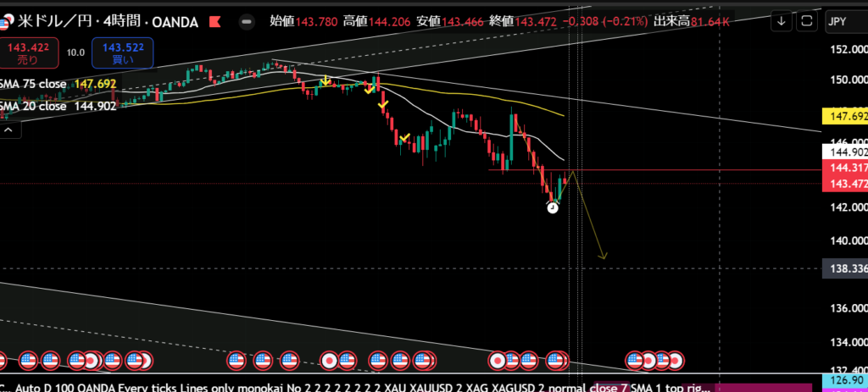Click the red flag icon beside OANDA
The image size is (868, 392).
(217, 20)
